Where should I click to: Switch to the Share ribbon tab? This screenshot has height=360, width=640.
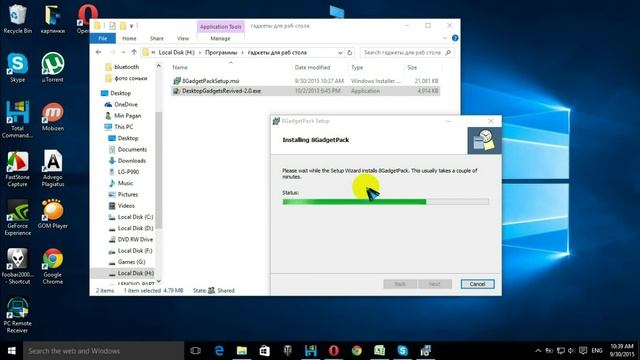[156, 38]
